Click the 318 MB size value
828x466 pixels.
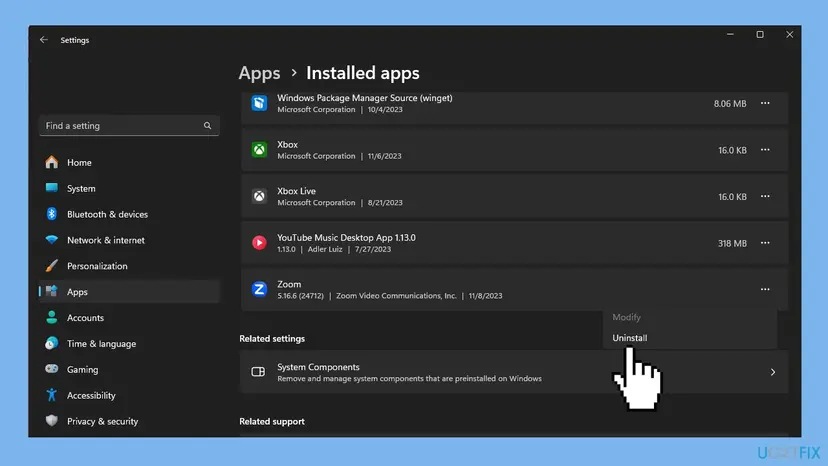point(732,243)
